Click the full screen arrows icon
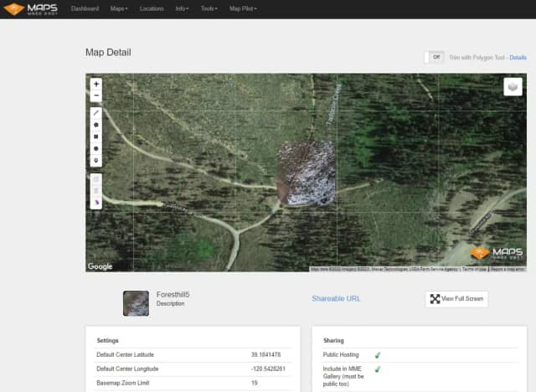The width and height of the screenshot is (536, 392). (435, 299)
